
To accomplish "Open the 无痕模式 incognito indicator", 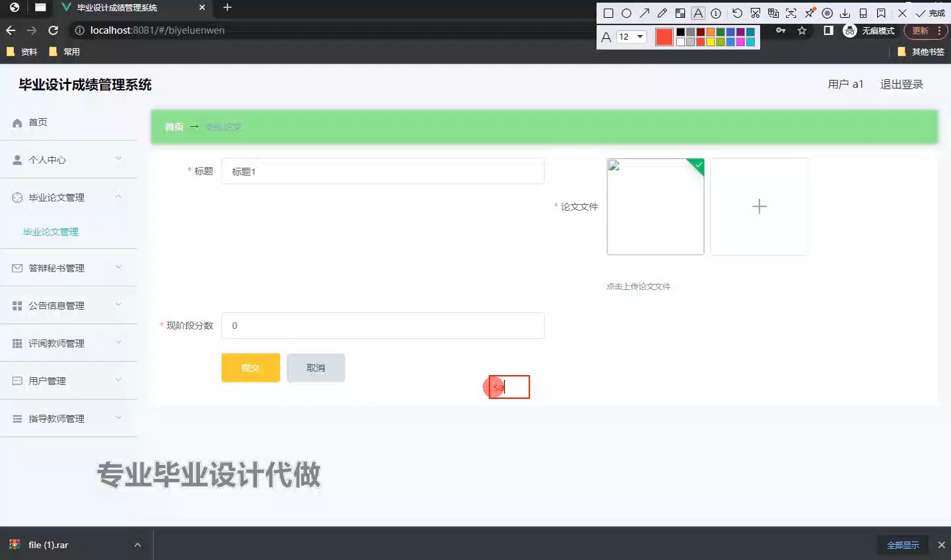I will [868, 31].
